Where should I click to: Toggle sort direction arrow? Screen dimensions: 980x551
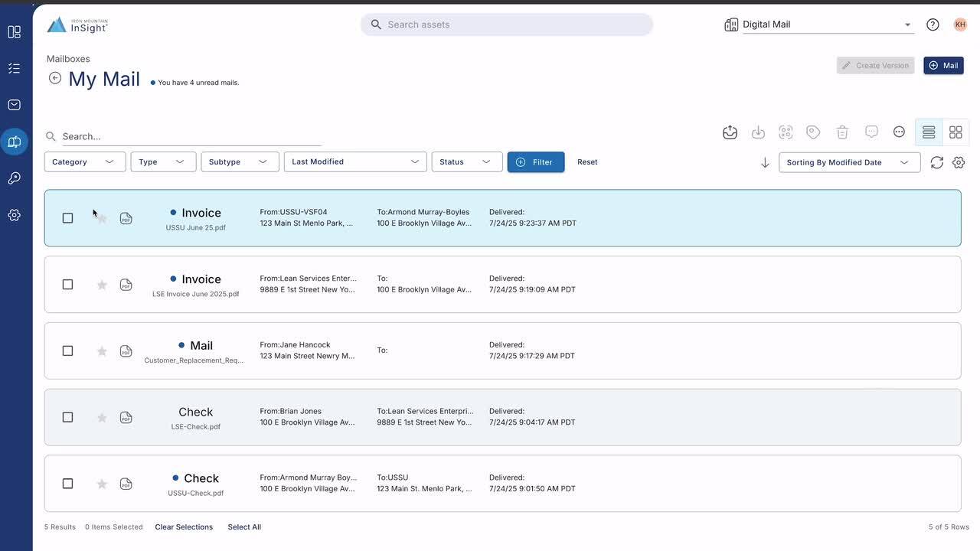pos(765,162)
